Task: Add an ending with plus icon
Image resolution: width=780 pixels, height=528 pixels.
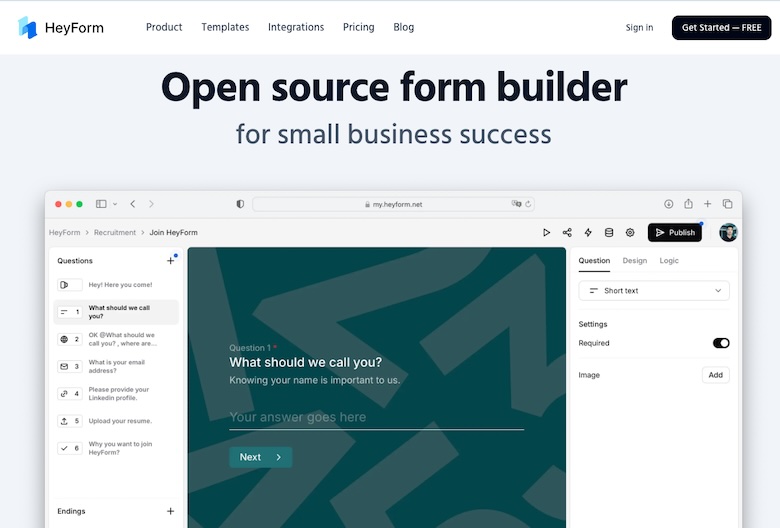Action: pos(171,511)
